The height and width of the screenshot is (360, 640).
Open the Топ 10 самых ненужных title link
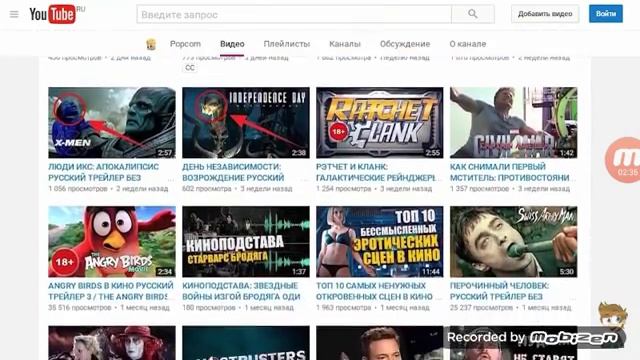(x=374, y=291)
